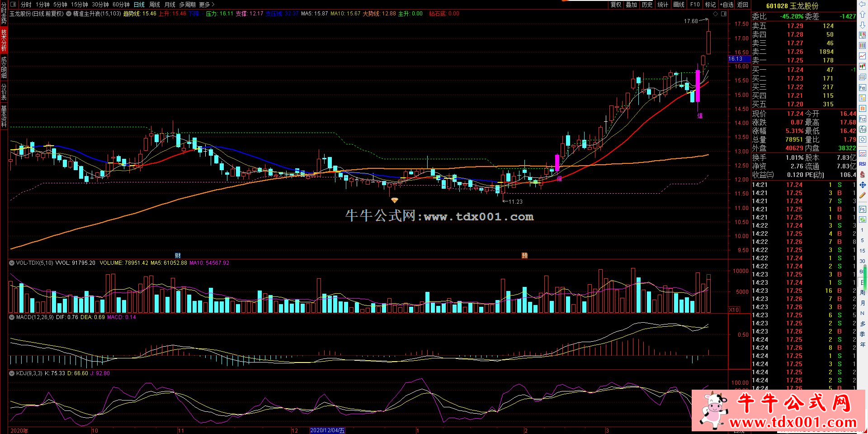Select 年 yearly period in right sidebar
Image resolution: width=868 pixels, height=434 pixels.
click(863, 344)
